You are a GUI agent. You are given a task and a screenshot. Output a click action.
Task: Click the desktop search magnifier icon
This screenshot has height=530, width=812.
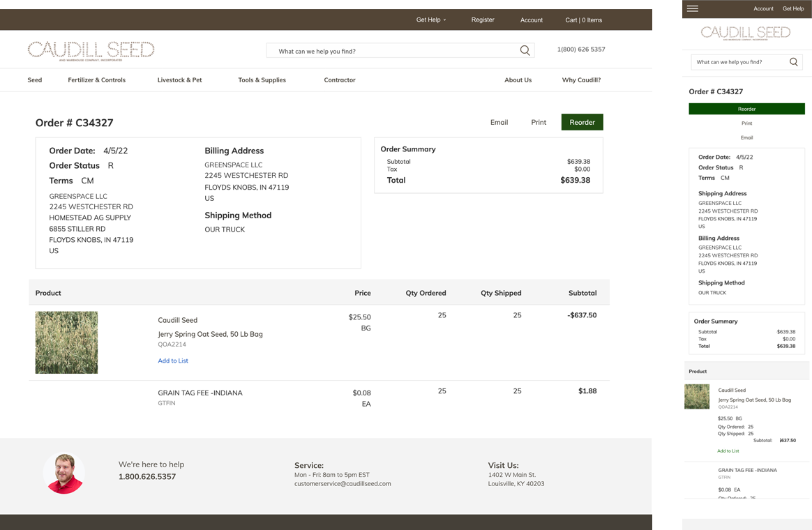click(x=525, y=50)
